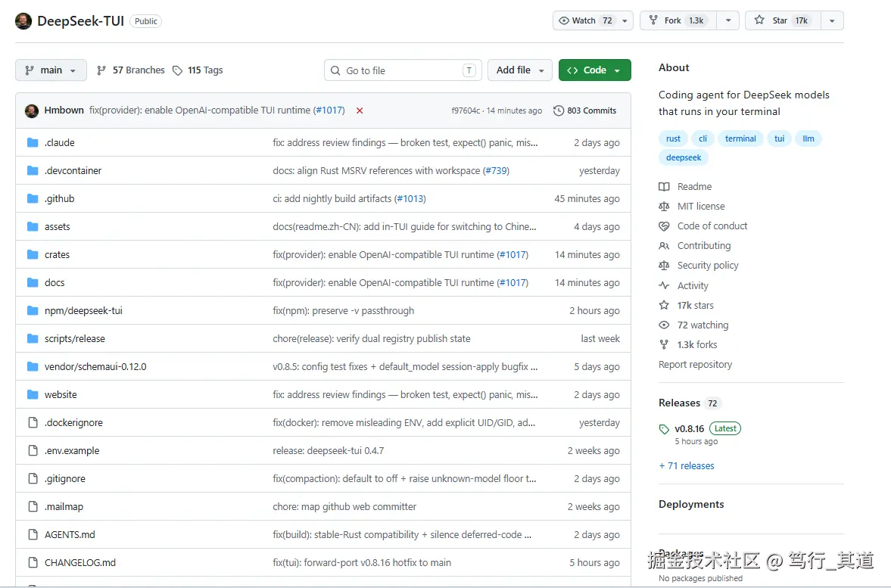Screen dimensions: 891x588
Task: Click Report repository
Action: (695, 364)
